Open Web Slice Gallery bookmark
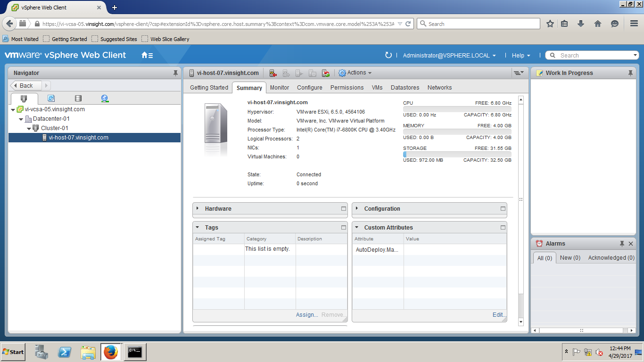The image size is (644, 362). pos(165,39)
